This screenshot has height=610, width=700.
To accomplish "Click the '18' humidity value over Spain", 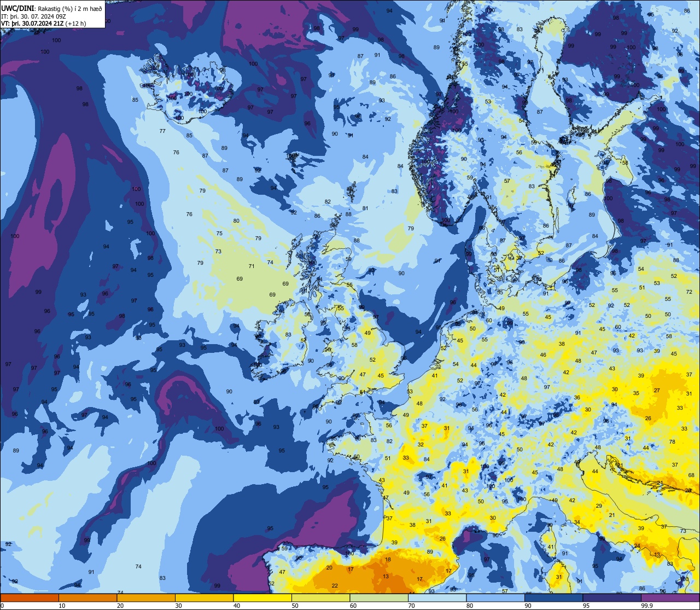I will tap(388, 560).
